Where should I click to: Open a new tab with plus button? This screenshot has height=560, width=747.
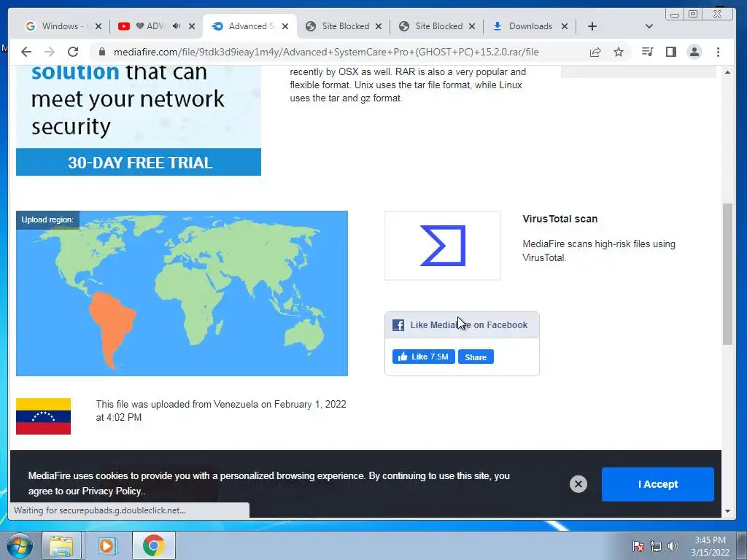pos(592,26)
